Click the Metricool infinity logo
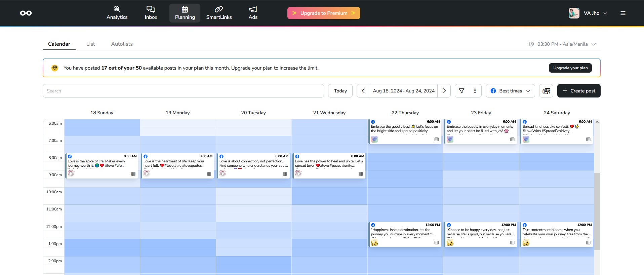 (x=26, y=13)
